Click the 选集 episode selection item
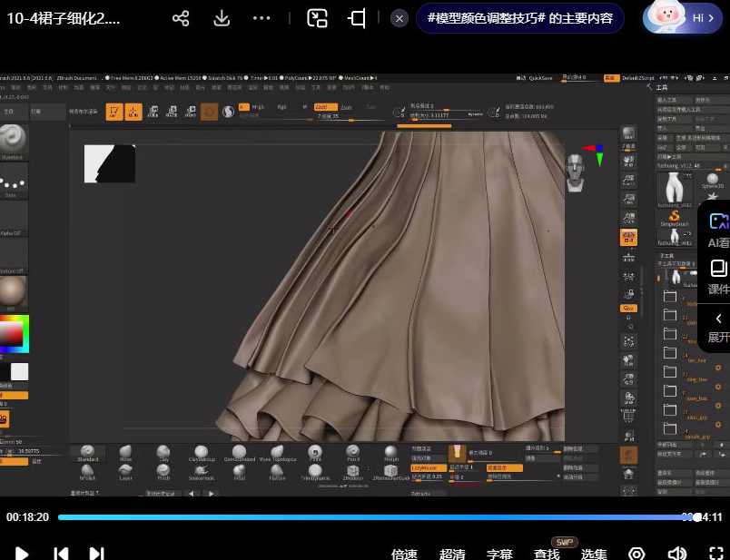Image resolution: width=730 pixels, height=560 pixels. coord(592,552)
